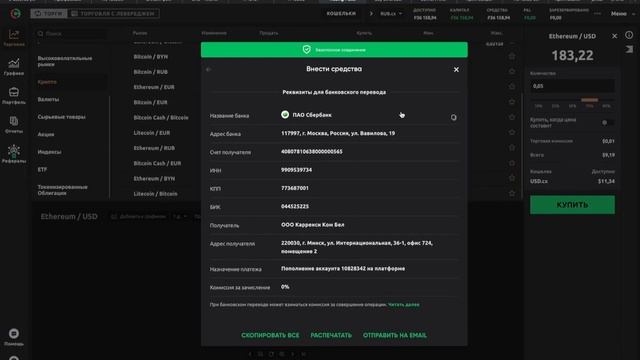Screen dimensions: 640x360
Task: Favorite the Litecoin / Bitcoin row star
Action: click(x=512, y=193)
